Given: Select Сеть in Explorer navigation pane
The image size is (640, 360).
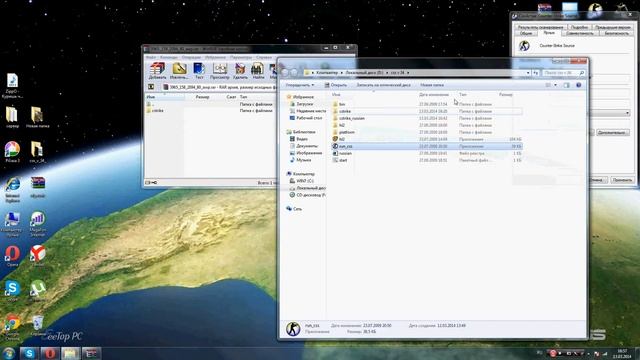Looking at the screenshot, I should [294, 209].
